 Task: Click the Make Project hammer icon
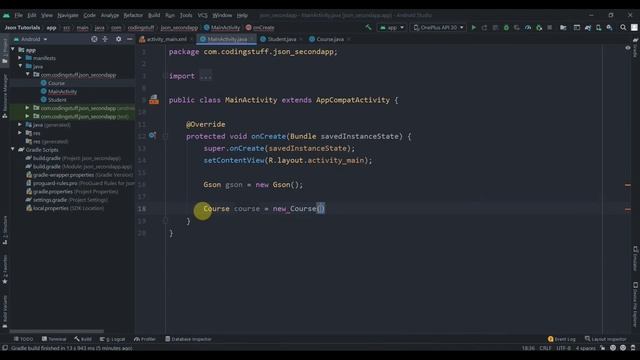369,27
